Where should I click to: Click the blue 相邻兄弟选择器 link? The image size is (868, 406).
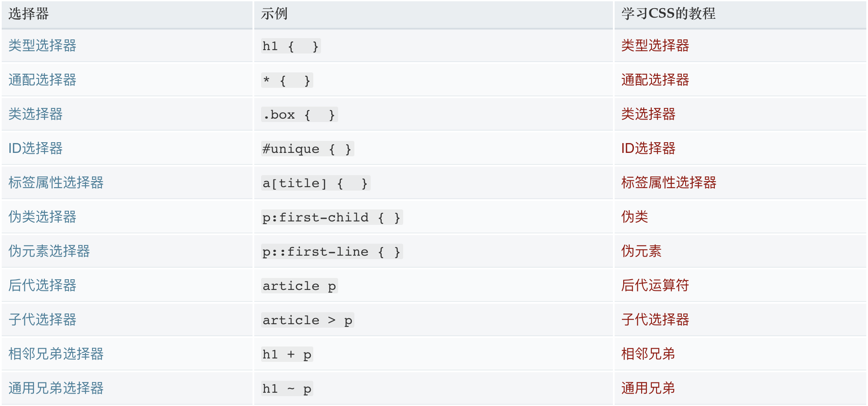56,354
